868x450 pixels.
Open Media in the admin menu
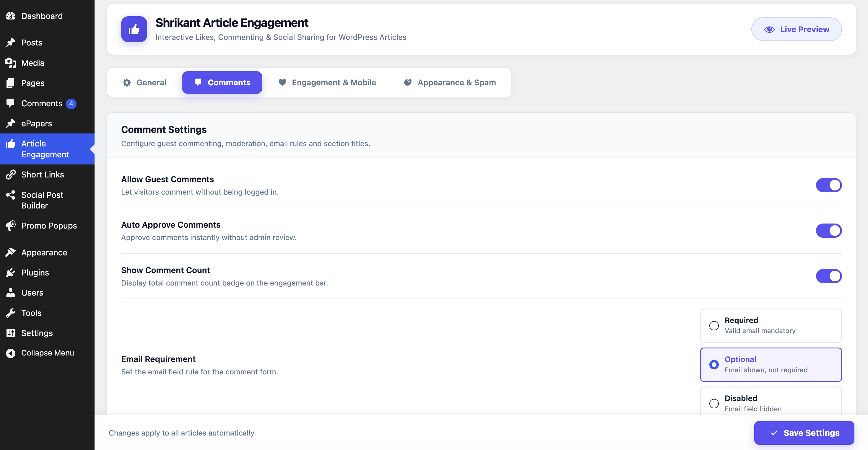(47, 63)
